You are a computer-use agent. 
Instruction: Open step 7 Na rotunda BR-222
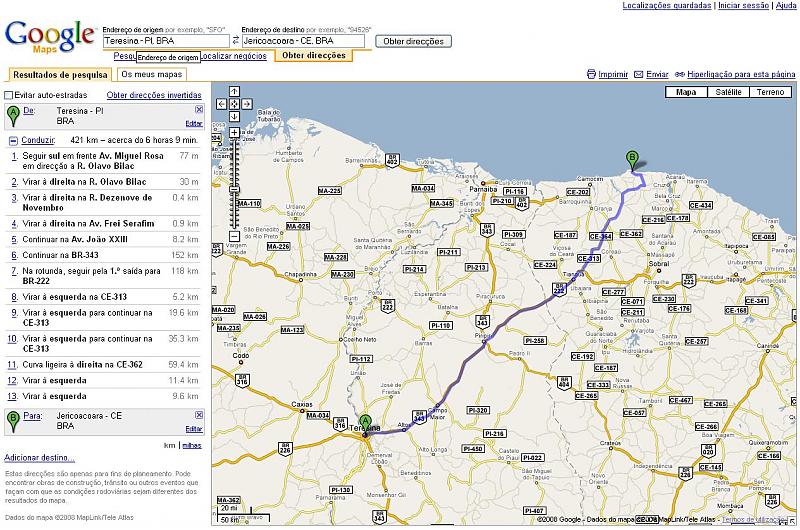(x=104, y=275)
